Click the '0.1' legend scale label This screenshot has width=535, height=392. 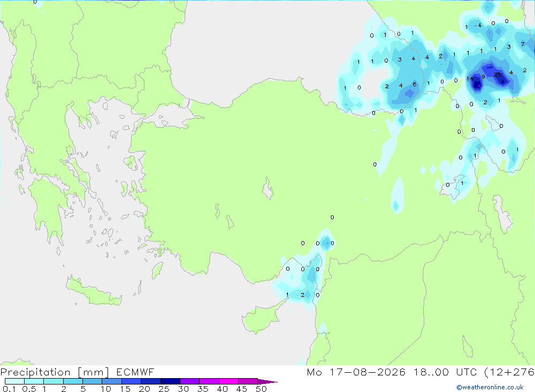coord(9,389)
